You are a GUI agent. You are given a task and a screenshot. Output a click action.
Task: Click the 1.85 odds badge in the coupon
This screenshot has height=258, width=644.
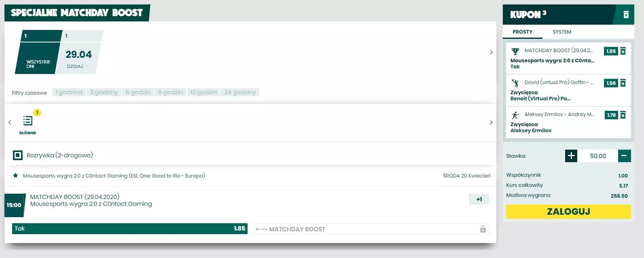611,51
